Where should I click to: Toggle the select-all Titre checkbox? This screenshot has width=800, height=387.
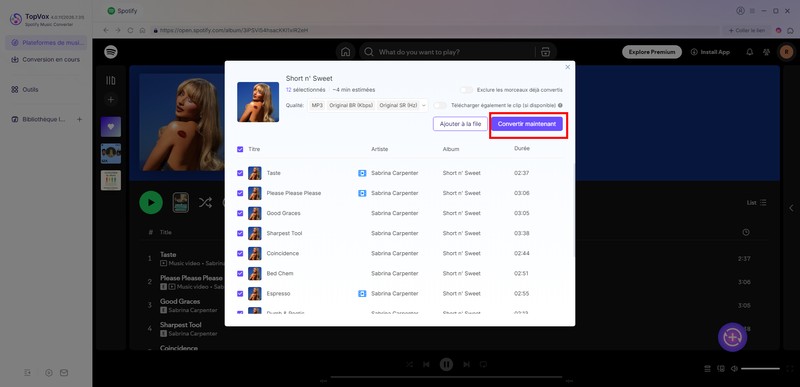(240, 149)
